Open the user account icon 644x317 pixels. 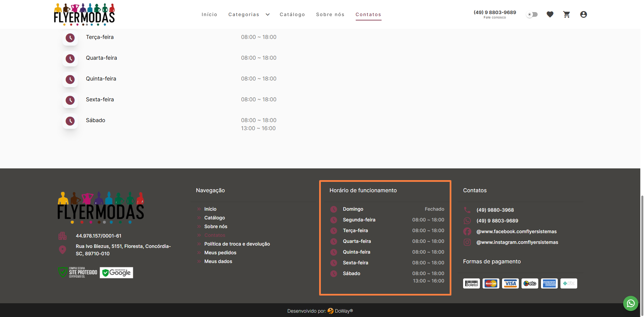click(x=583, y=14)
